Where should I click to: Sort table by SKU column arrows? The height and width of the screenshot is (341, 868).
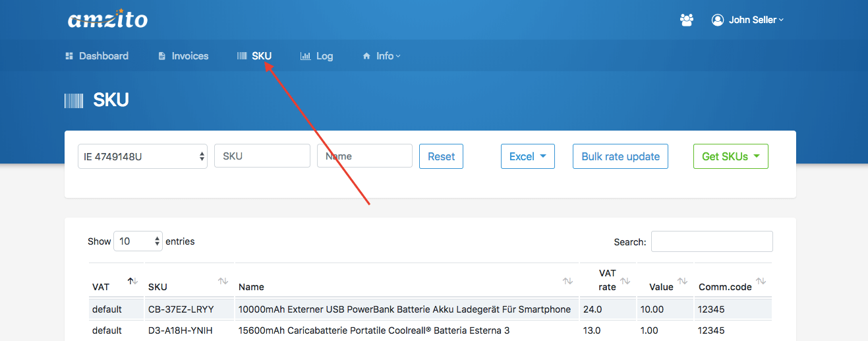point(223,281)
